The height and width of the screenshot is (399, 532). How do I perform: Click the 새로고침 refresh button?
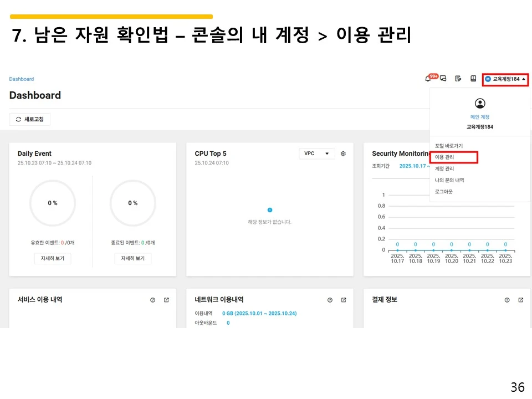point(29,119)
